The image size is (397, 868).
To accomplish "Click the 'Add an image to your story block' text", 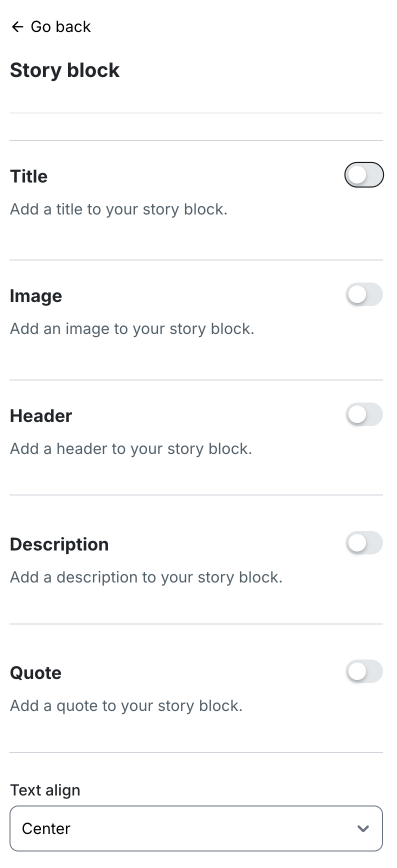I will point(132,328).
